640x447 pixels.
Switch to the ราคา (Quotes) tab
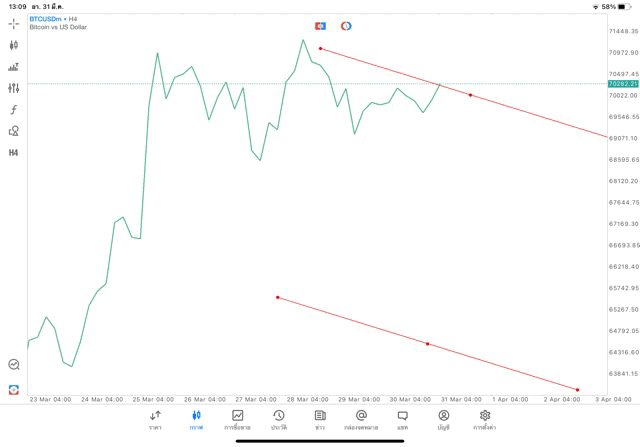tap(155, 419)
